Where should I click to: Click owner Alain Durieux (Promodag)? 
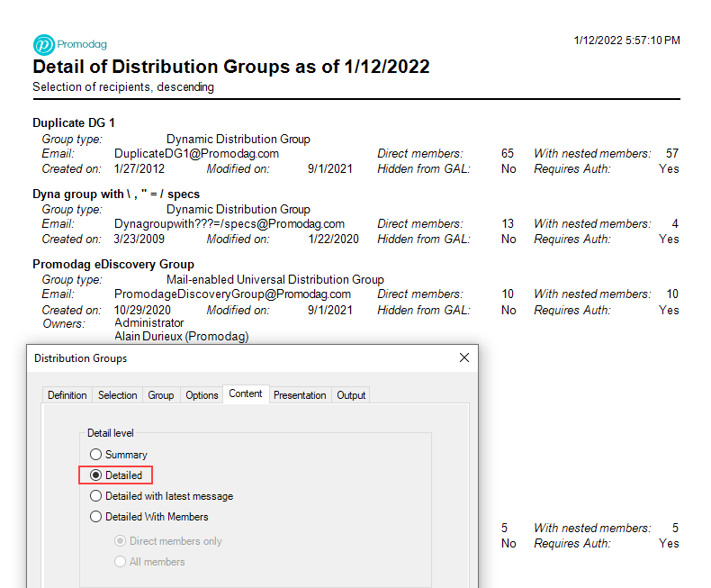point(182,336)
